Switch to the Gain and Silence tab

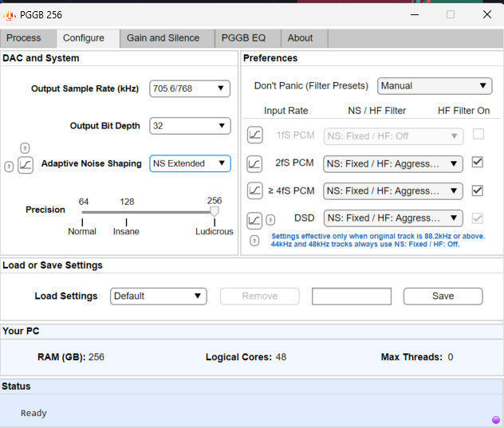click(163, 38)
